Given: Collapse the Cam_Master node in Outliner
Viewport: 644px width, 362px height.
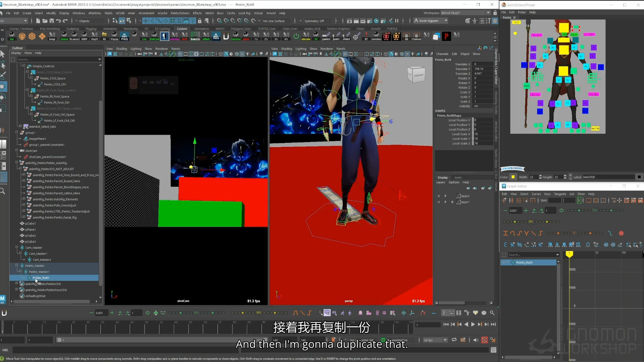Looking at the screenshot, I should (x=17, y=247).
